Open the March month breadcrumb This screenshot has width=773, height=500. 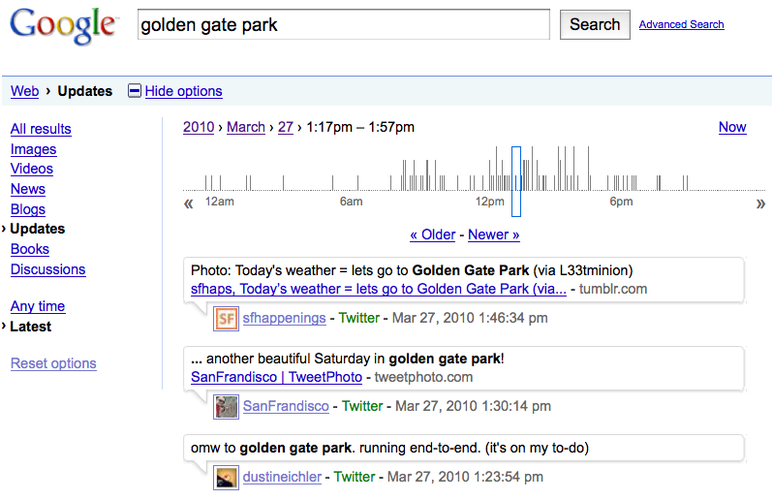click(x=246, y=127)
